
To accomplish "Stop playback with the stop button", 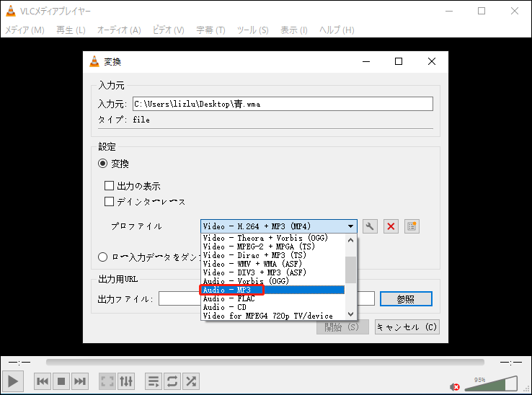I will pos(61,381).
